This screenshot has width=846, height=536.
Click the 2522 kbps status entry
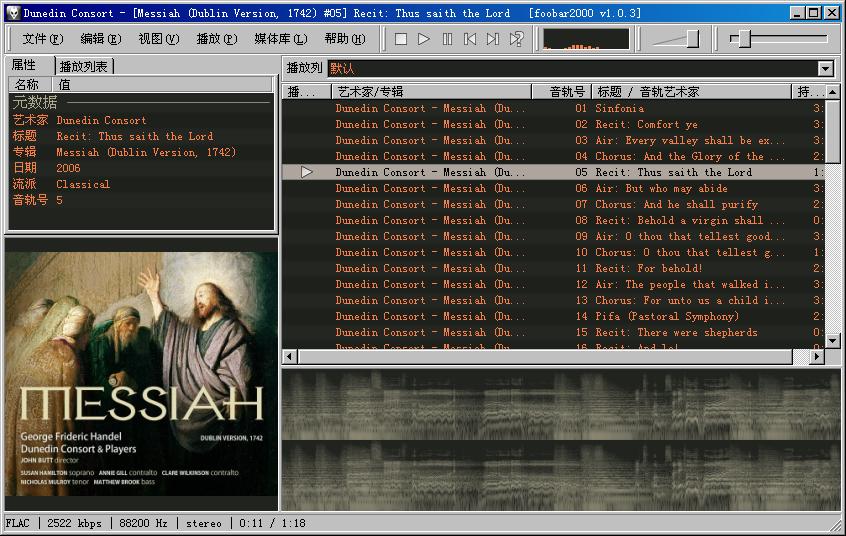pyautogui.click(x=74, y=523)
